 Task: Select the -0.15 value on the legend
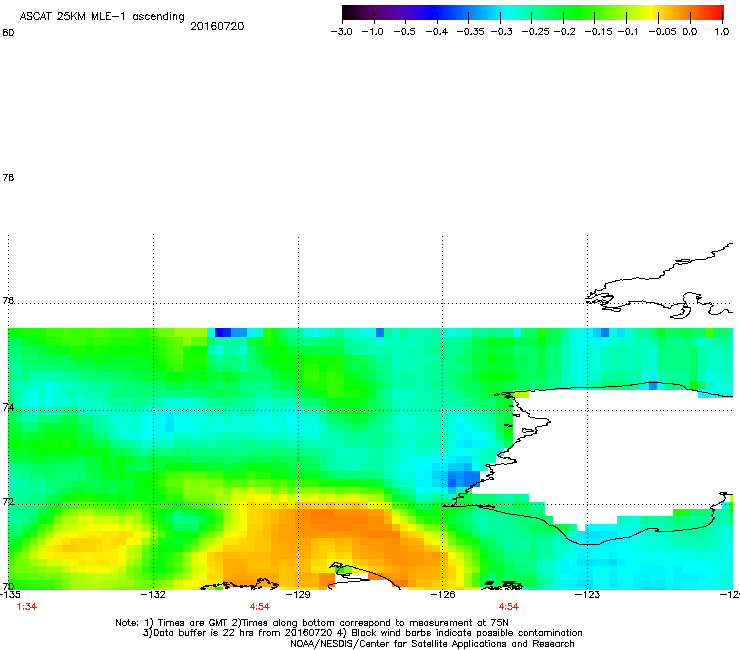click(x=598, y=32)
